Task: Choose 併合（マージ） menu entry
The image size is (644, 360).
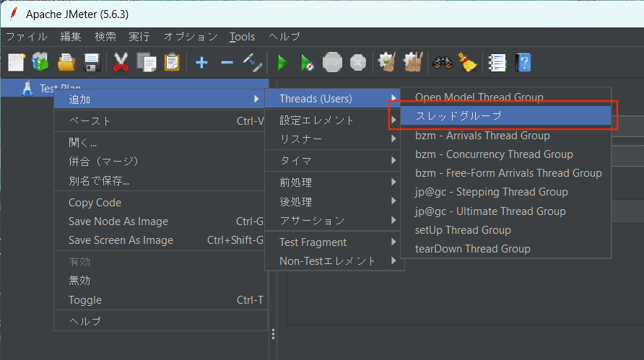Action: 160,162
